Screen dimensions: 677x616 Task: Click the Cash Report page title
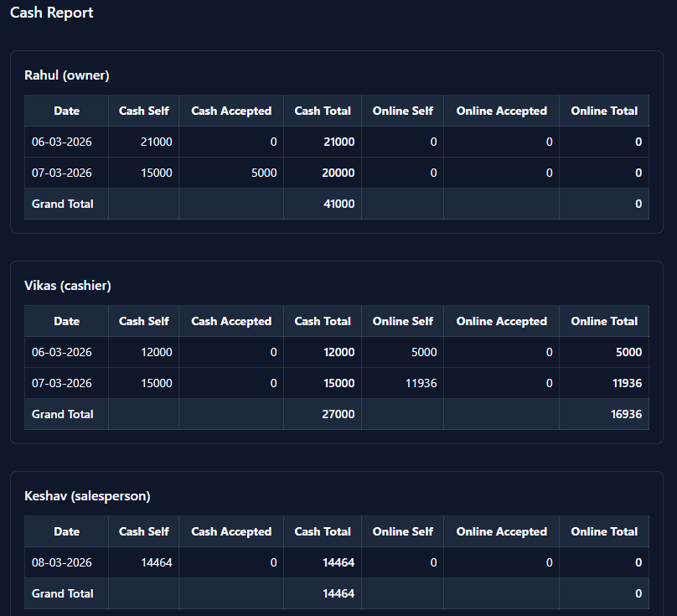52,13
